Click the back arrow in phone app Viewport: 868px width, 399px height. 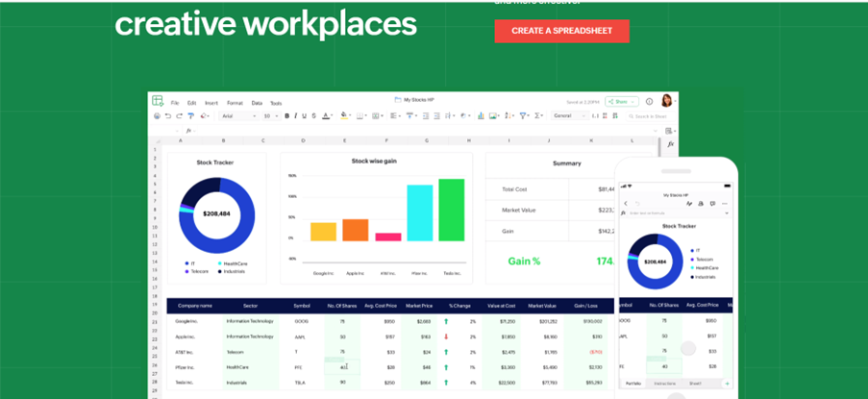[x=626, y=204]
